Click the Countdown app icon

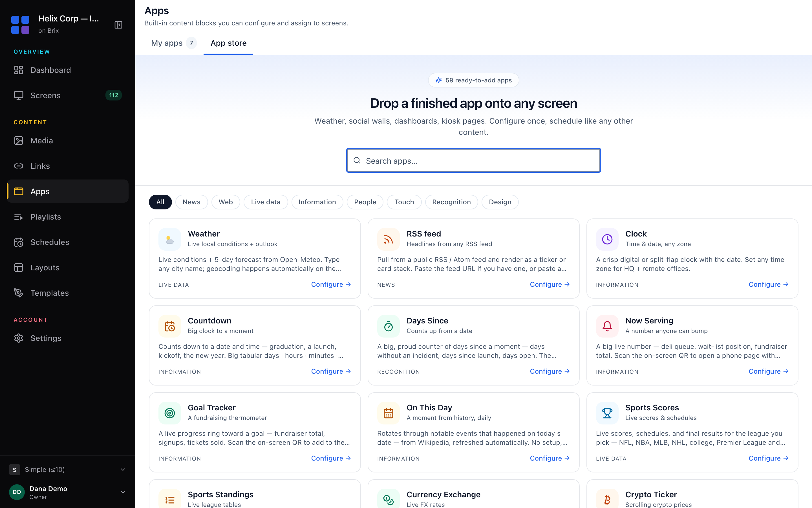coord(170,326)
